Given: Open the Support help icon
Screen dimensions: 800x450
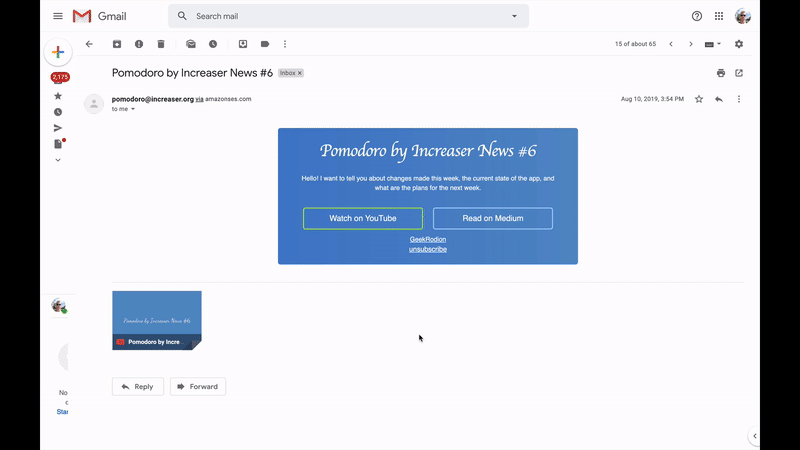Looking at the screenshot, I should 696,16.
